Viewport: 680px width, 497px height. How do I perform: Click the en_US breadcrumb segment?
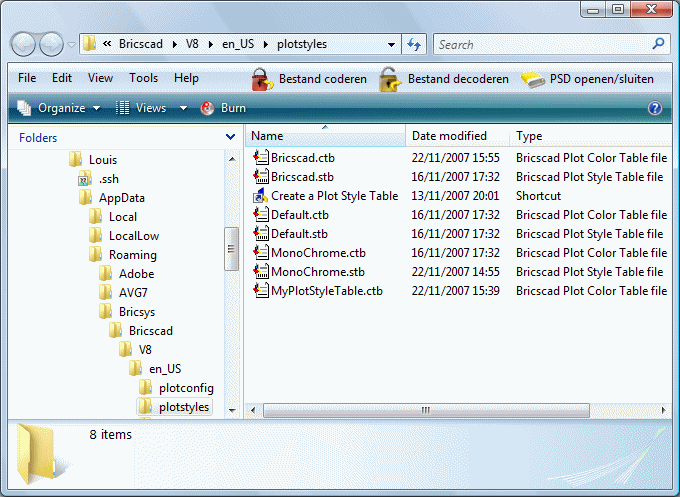(238, 44)
